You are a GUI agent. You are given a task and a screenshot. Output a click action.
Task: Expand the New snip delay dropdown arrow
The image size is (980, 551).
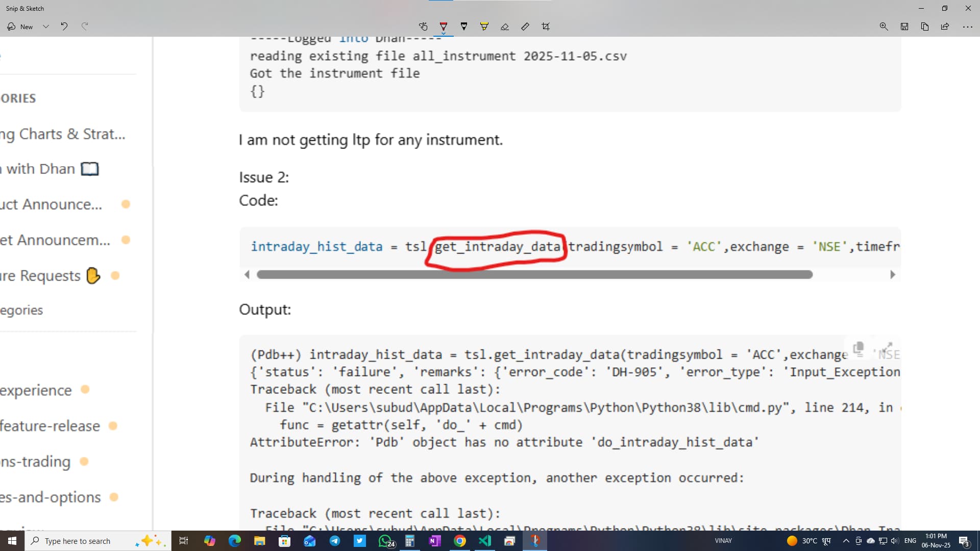click(46, 27)
